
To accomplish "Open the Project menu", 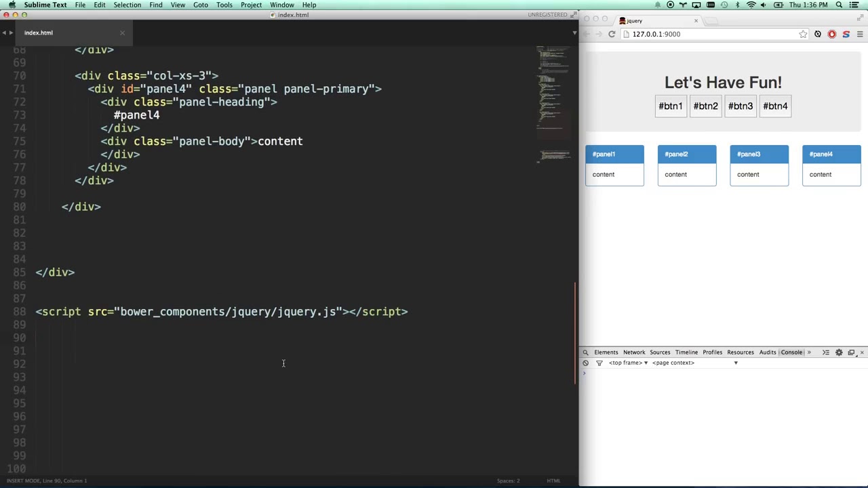I will [x=251, y=5].
